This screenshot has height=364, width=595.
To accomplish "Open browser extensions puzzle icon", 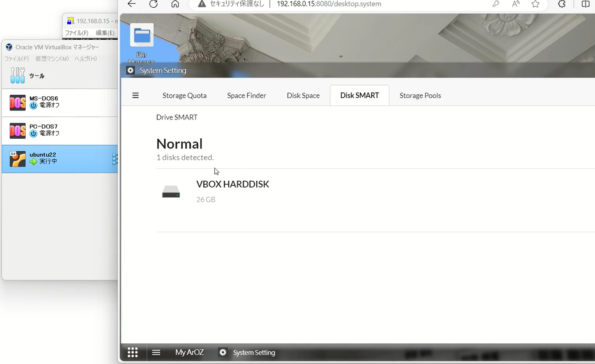I will (562, 4).
